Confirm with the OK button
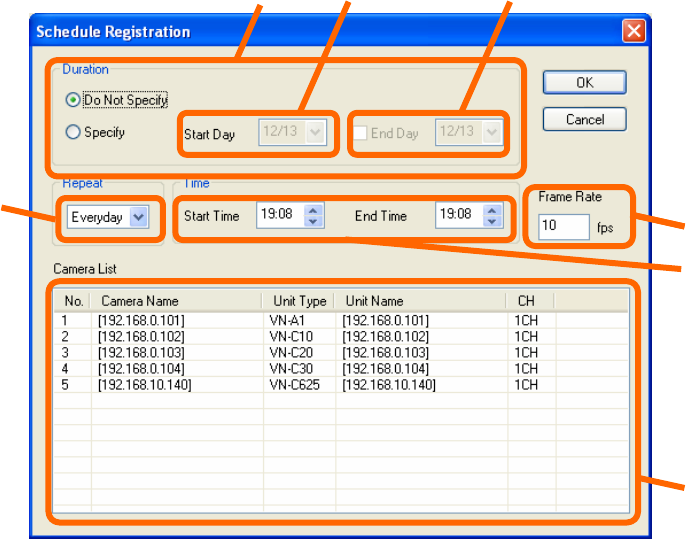This screenshot has width=686, height=539. (584, 82)
